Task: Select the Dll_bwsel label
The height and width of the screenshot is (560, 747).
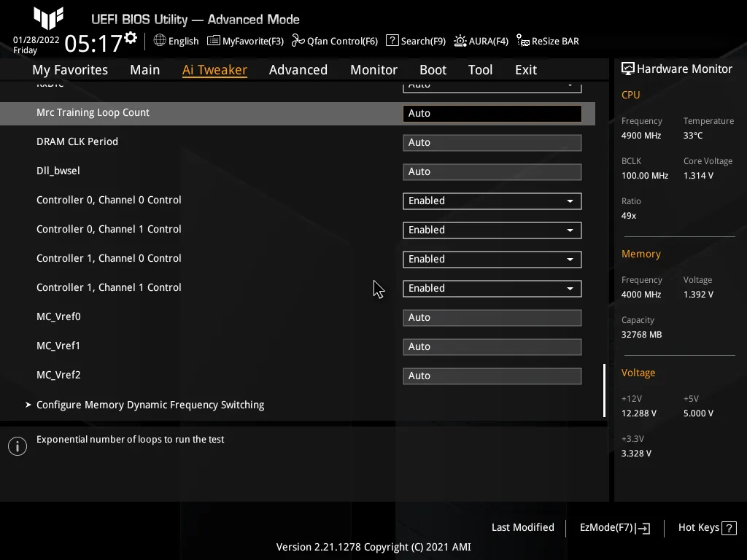Action: 58,171
